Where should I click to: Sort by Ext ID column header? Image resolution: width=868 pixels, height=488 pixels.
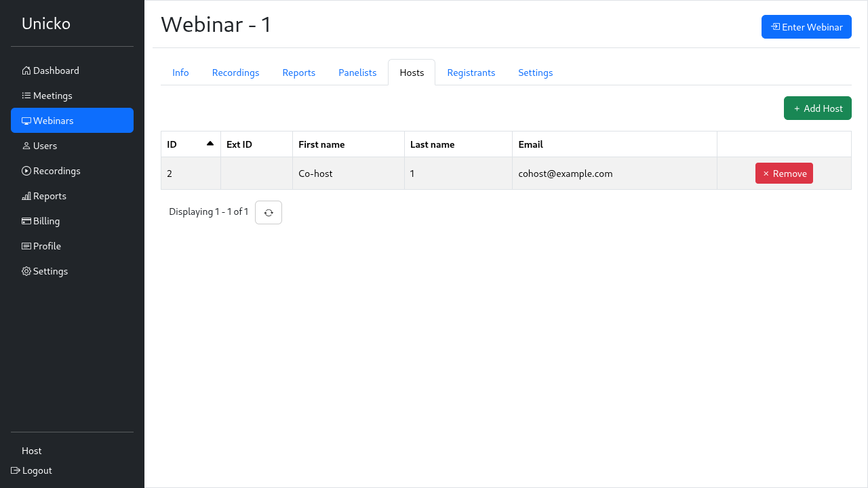coord(256,144)
